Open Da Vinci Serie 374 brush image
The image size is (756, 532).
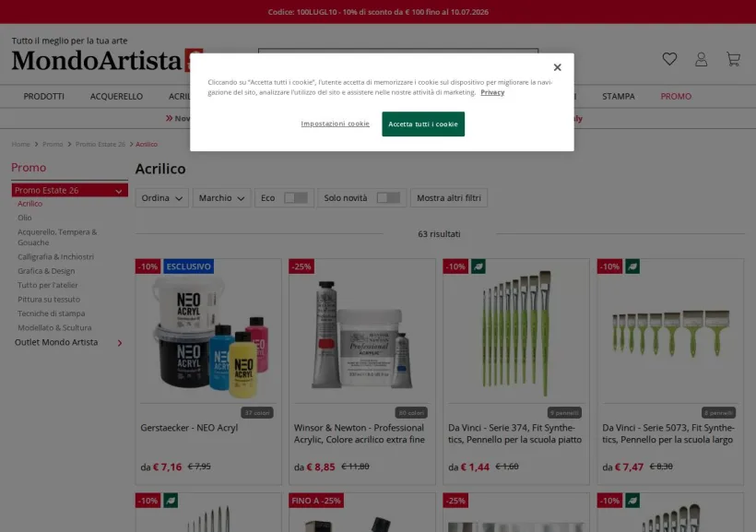(516, 333)
